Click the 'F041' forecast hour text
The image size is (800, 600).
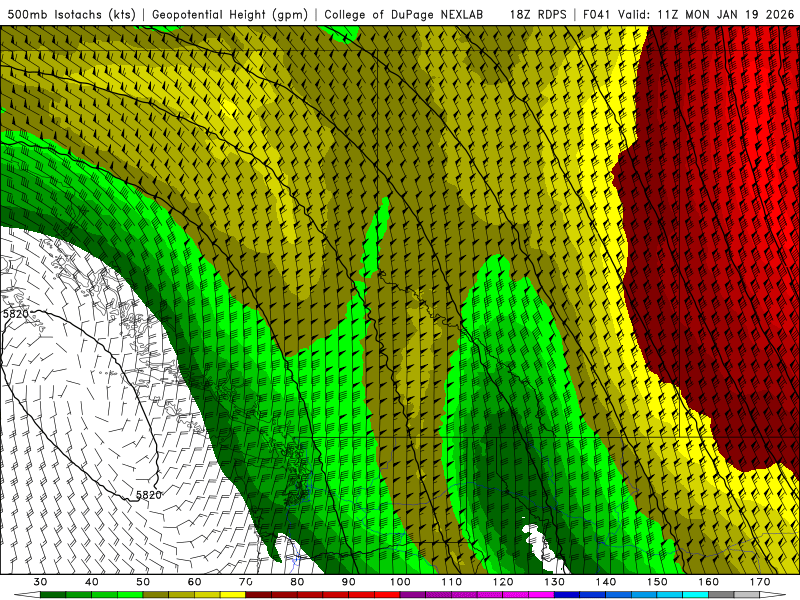(597, 14)
